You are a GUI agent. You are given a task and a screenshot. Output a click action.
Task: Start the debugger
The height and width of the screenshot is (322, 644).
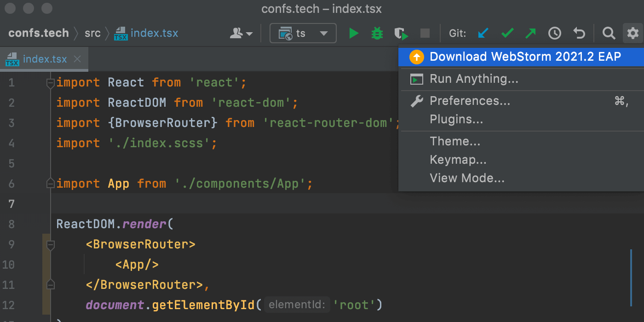point(377,33)
